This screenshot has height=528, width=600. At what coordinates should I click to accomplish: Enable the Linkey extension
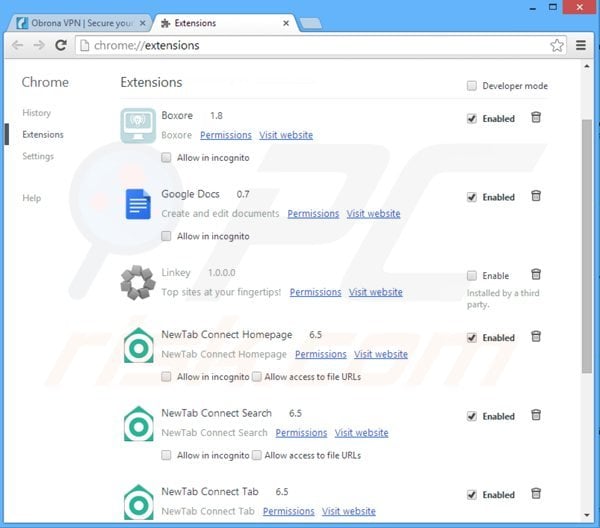point(472,275)
